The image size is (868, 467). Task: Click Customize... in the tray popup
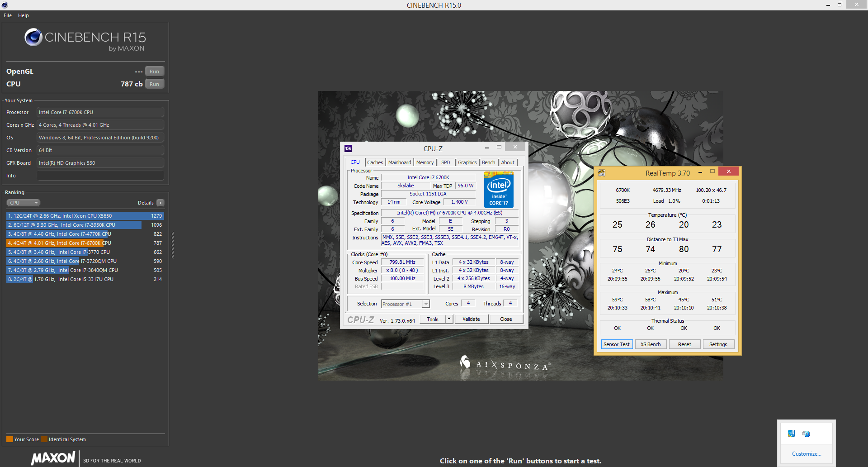(x=807, y=454)
